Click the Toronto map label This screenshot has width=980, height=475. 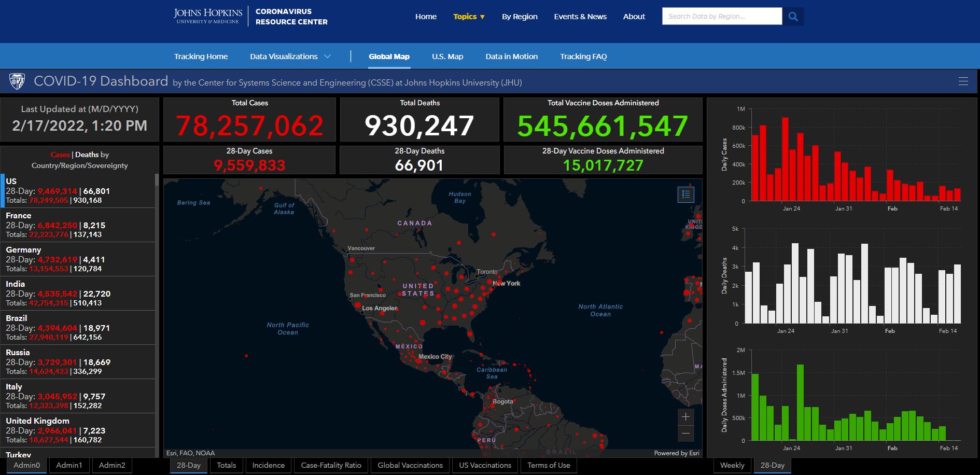point(487,272)
